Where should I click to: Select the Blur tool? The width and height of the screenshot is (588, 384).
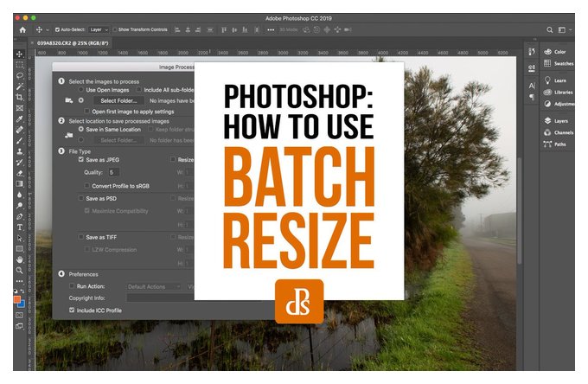coord(20,195)
